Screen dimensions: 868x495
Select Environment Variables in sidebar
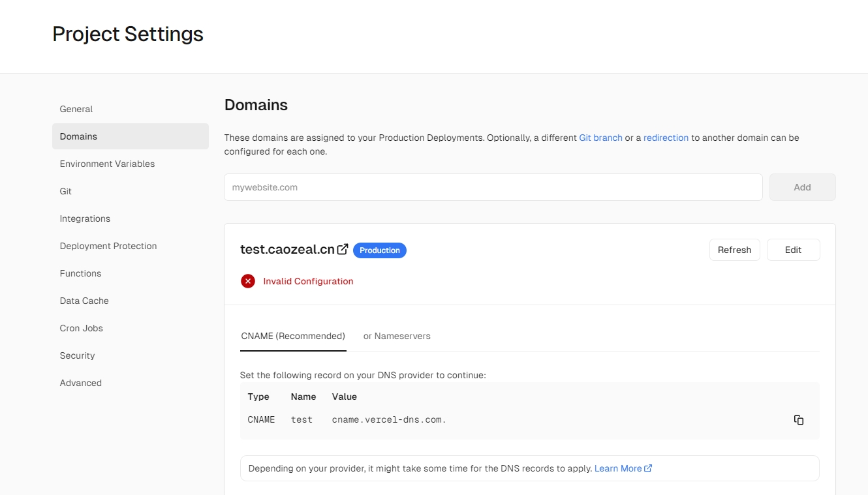[107, 164]
